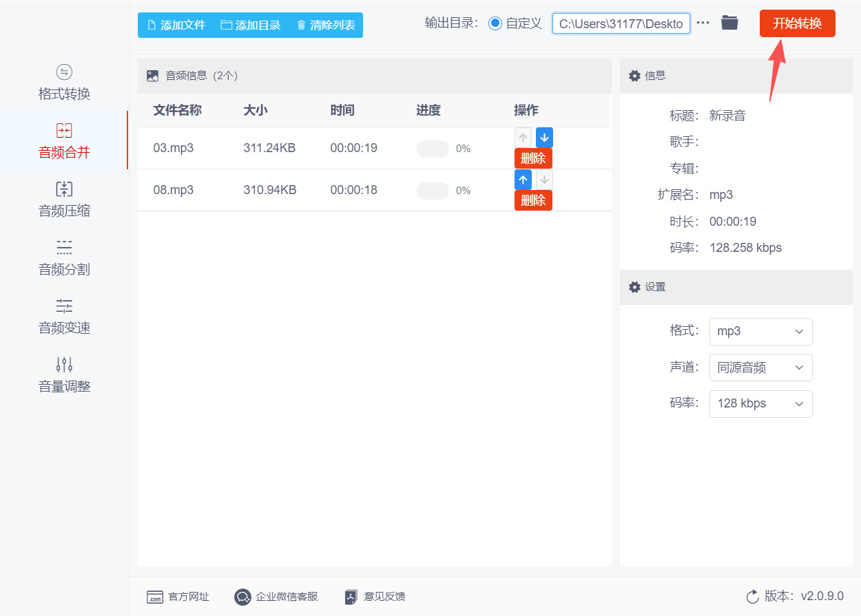This screenshot has height=616, width=861.
Task: Click the 意见反馈 link
Action: [x=375, y=597]
